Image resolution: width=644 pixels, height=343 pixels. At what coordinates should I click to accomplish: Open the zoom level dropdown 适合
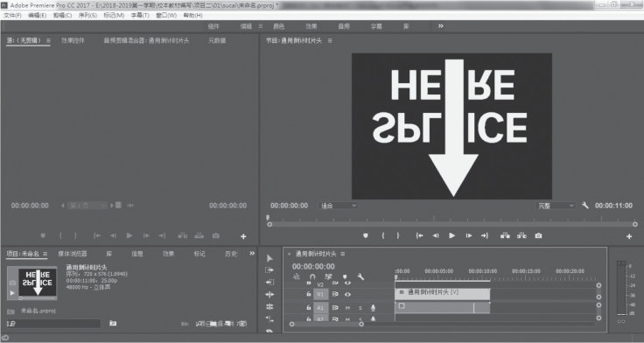pyautogui.click(x=338, y=206)
